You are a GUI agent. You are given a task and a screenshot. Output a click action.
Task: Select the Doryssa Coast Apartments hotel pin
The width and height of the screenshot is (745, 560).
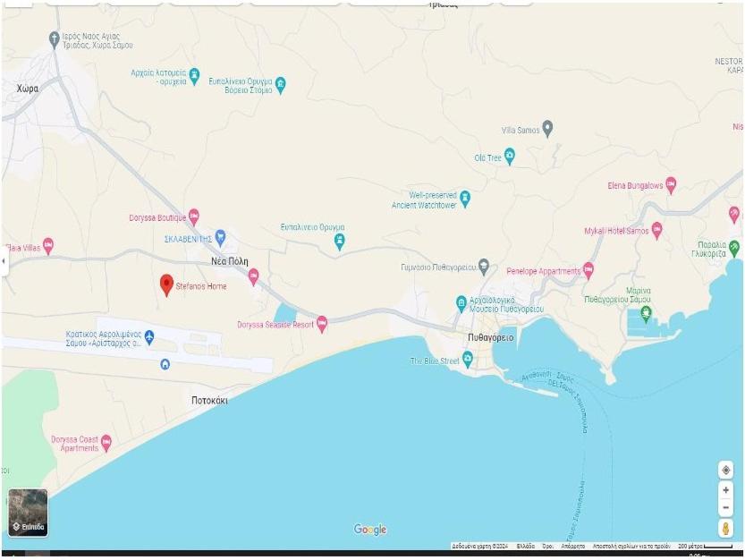tap(106, 443)
